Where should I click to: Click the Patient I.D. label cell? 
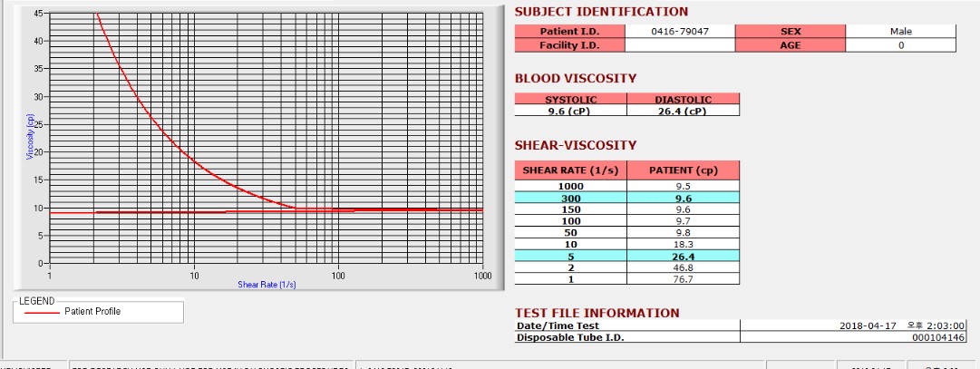click(569, 31)
